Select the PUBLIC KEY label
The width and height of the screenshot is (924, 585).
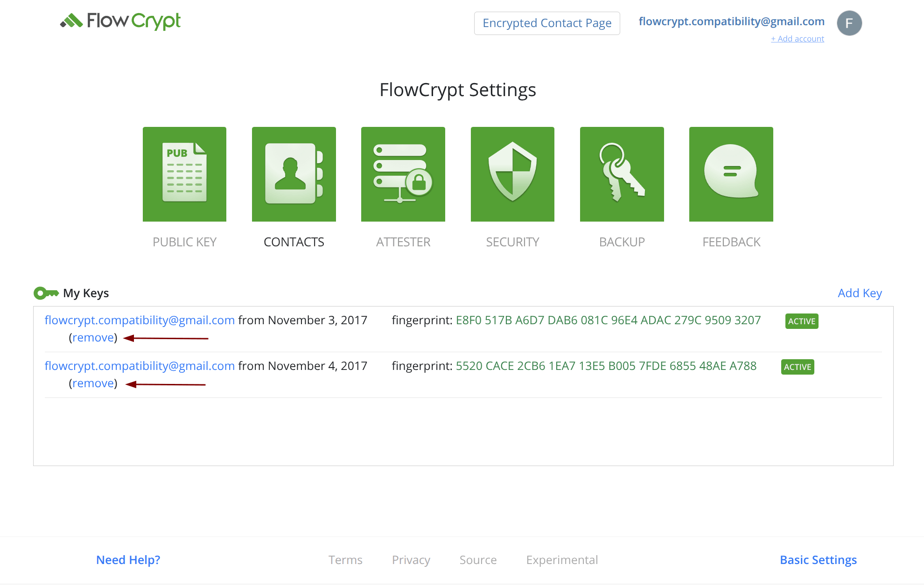click(184, 242)
